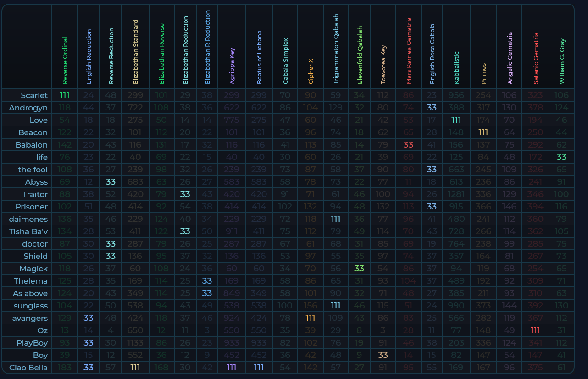
Task: Click highlighted 111 in the Oz row
Action: pyautogui.click(x=536, y=330)
